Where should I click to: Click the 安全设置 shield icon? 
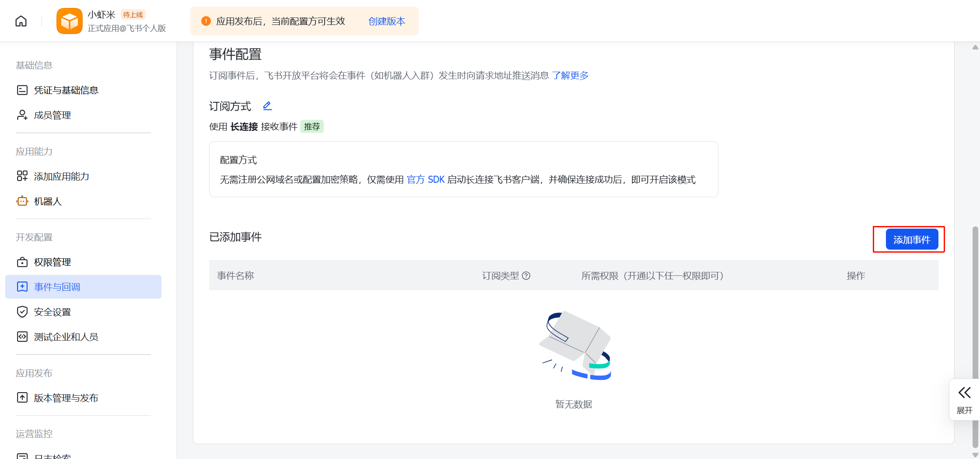(x=22, y=312)
